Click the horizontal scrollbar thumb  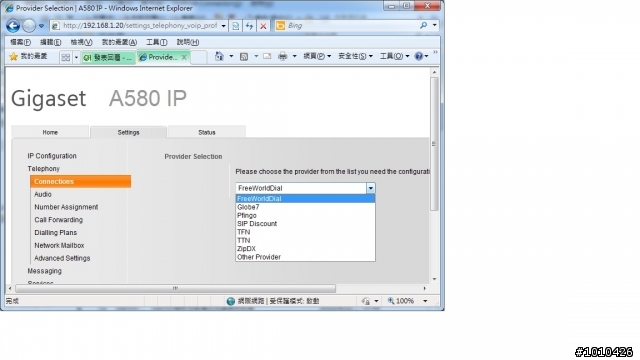[176, 289]
